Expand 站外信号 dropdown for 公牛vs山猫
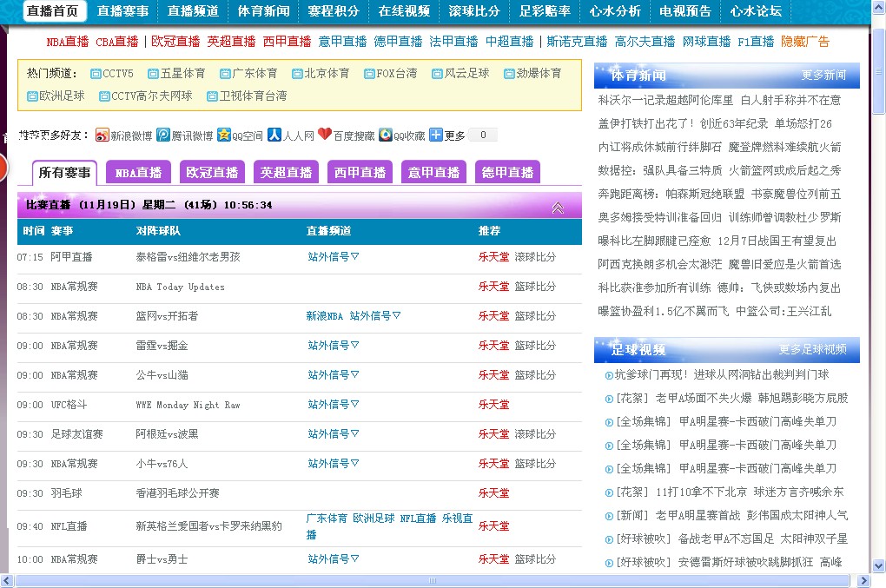The height and width of the screenshot is (588, 886). click(334, 375)
